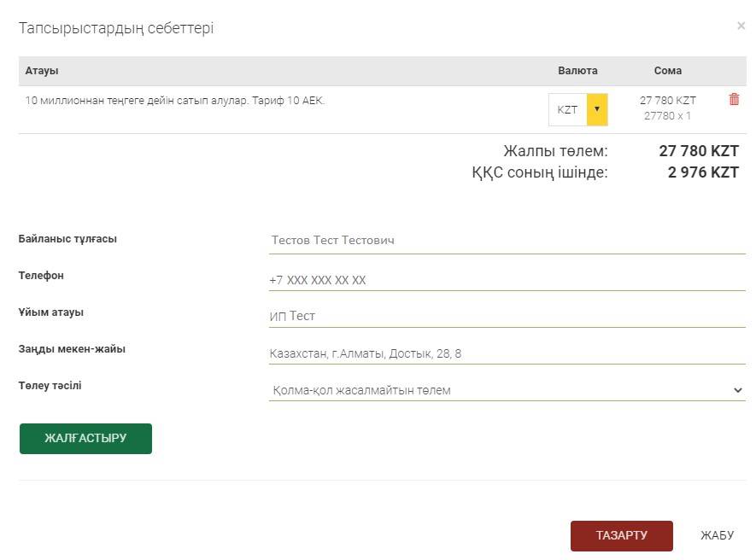Focus the Телефон number input field

[x=507, y=280]
